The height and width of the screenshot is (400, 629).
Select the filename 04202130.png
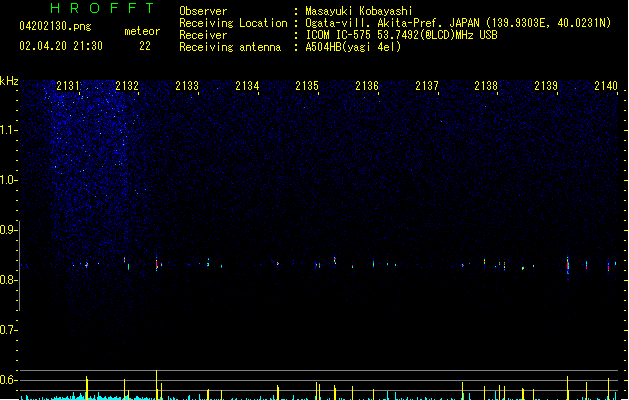point(55,26)
